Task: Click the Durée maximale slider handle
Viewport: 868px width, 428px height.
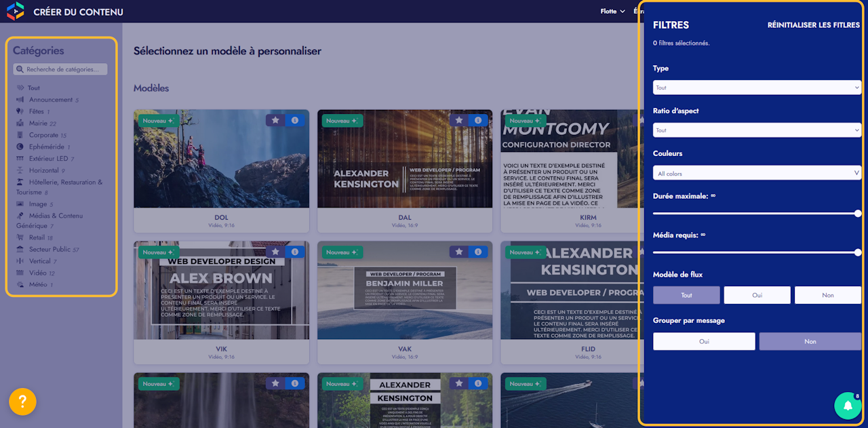Action: click(858, 213)
